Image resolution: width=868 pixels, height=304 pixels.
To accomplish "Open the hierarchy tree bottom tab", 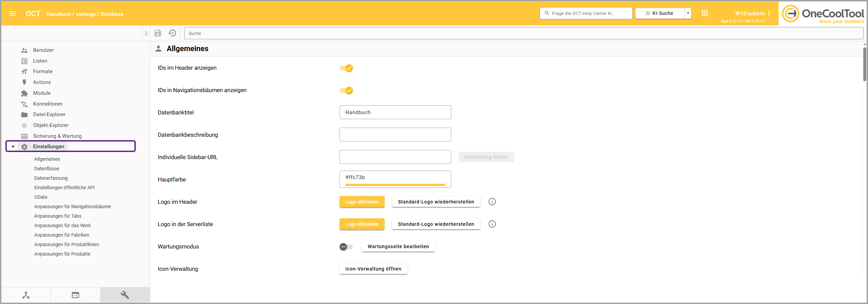I will click(x=26, y=295).
